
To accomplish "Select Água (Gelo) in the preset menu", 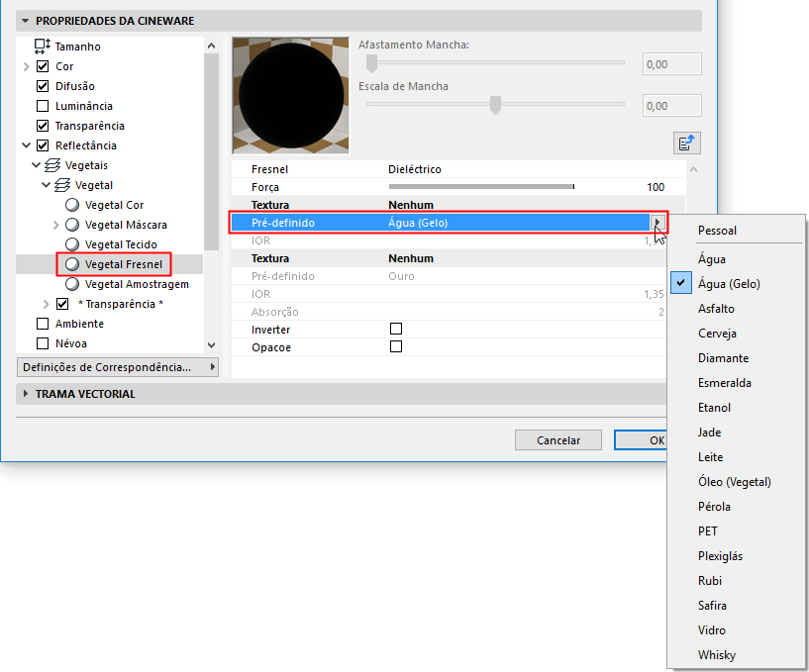I will pos(729,284).
